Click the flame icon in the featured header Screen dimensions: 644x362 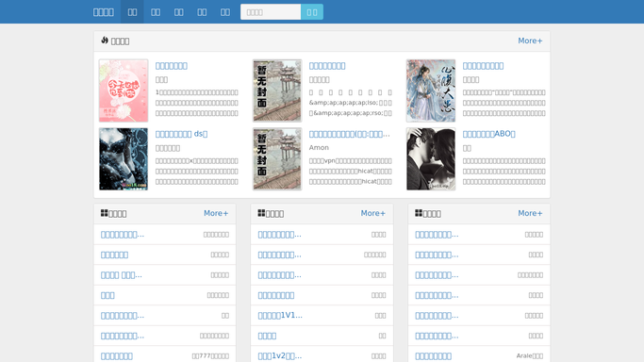tap(105, 41)
